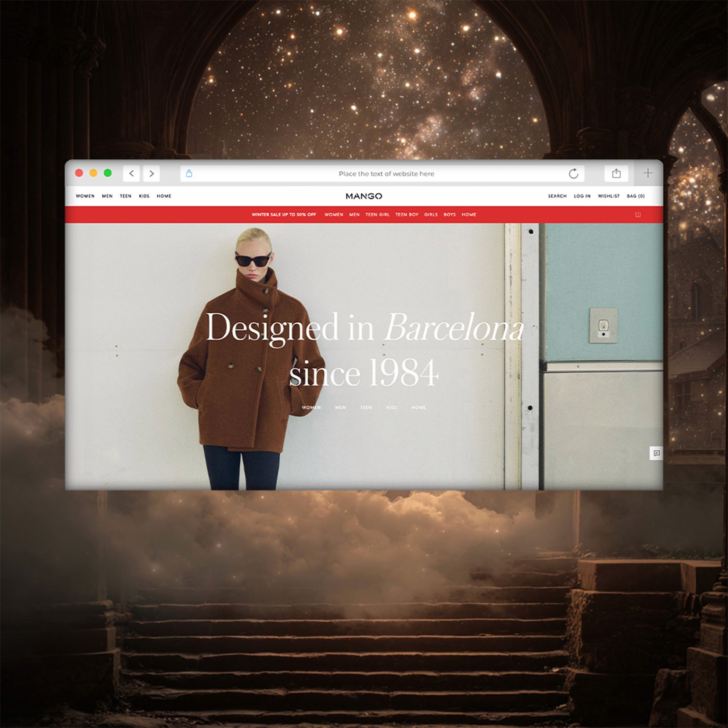Select TEEN GIRL from the sale banner menu
The image size is (728, 728).
click(378, 215)
